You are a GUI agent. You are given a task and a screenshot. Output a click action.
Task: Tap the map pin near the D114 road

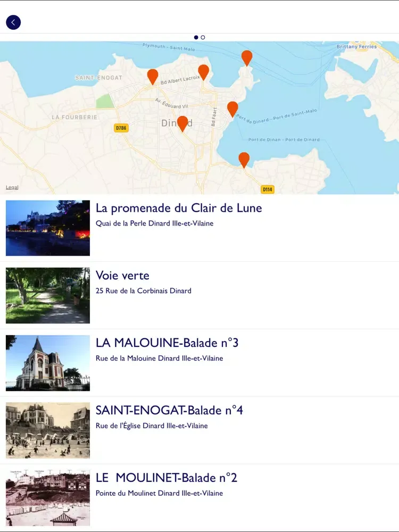244,160
